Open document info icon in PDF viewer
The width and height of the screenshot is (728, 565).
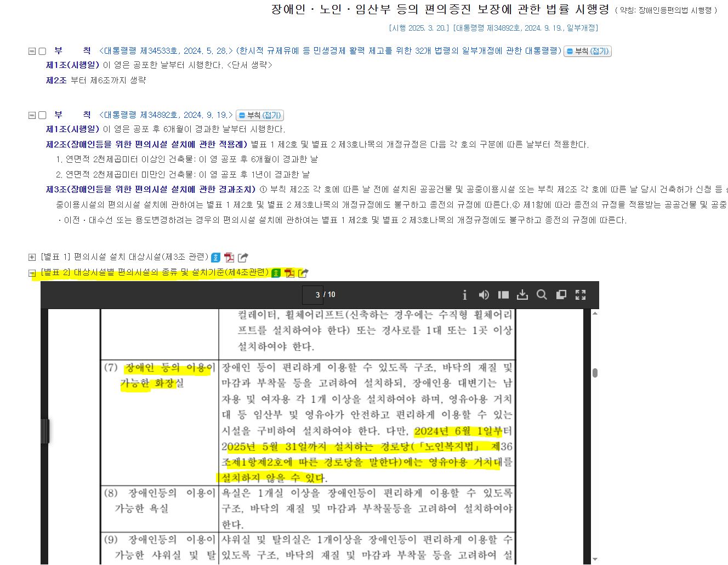464,295
